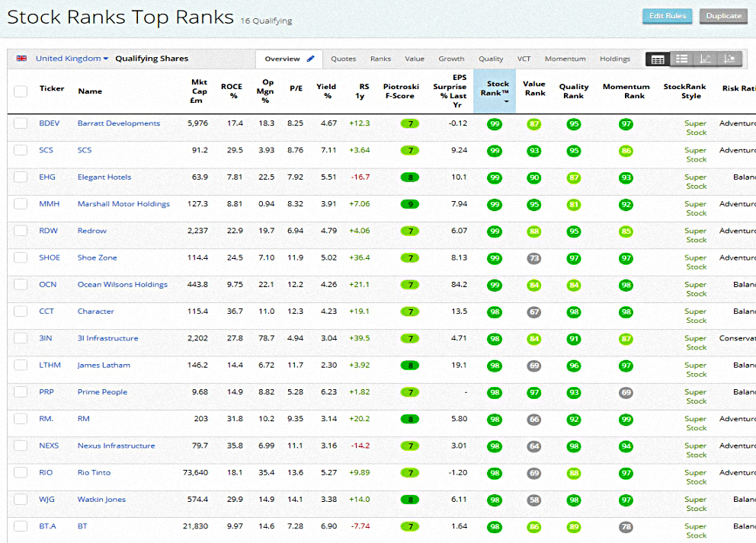
Task: Sort by P/E column header
Action: click(296, 88)
